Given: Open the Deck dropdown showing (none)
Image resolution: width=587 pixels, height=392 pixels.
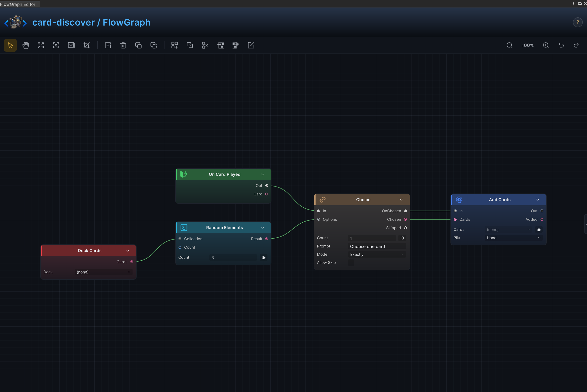Looking at the screenshot, I should (x=103, y=272).
